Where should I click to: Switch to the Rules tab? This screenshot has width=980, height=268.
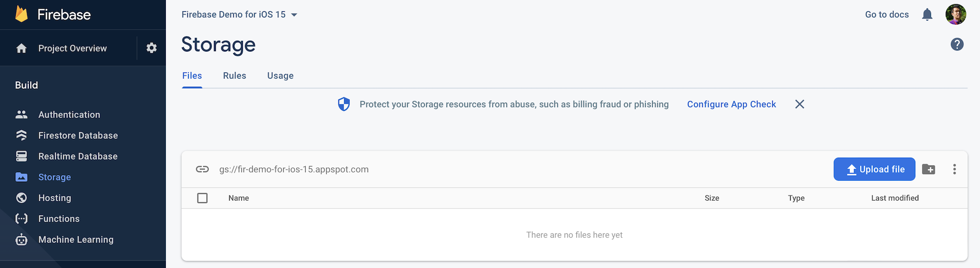234,76
